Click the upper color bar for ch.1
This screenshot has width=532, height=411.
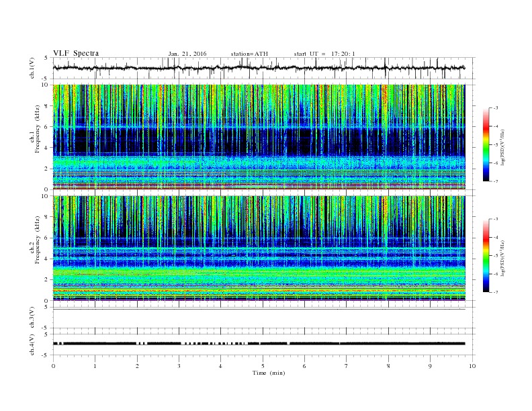pos(486,144)
